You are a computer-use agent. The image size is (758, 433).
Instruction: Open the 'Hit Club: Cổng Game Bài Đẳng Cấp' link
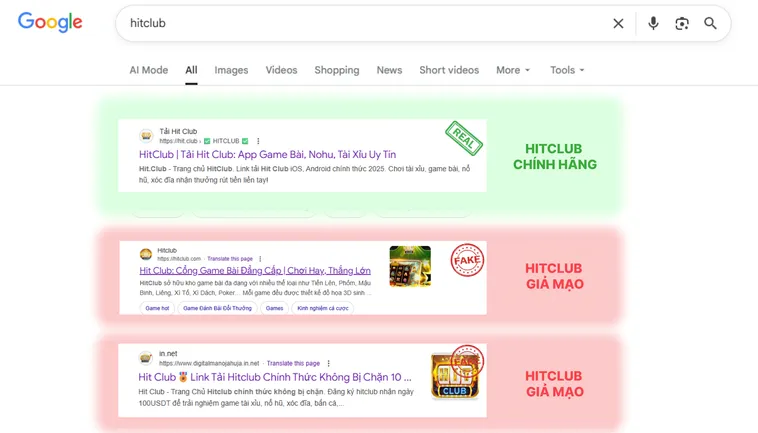click(x=255, y=271)
